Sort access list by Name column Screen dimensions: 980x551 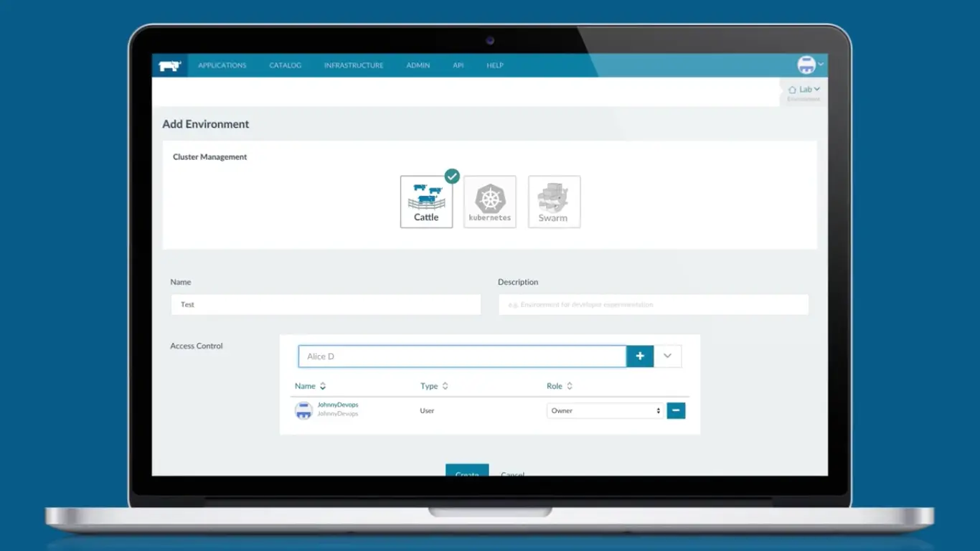[x=310, y=386]
